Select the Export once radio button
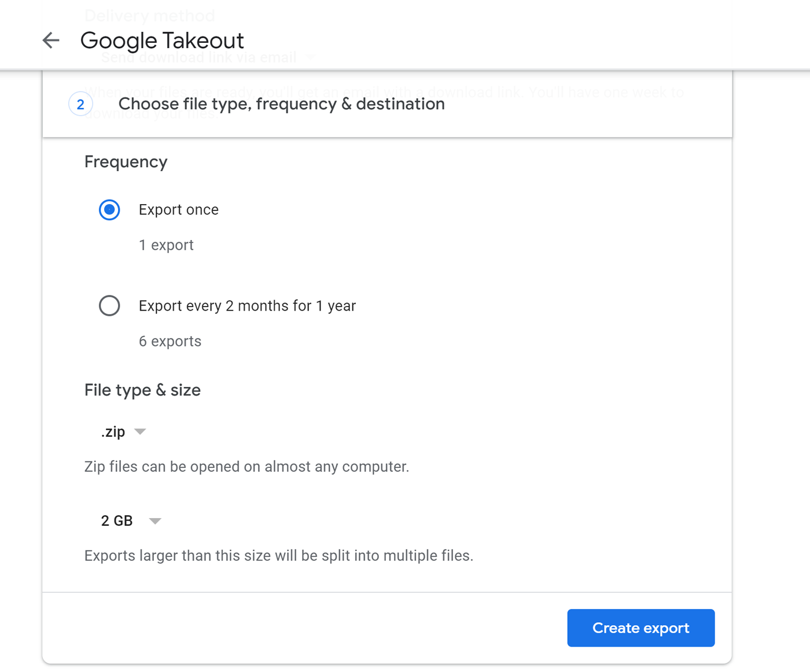Image resolution: width=810 pixels, height=672 pixels. click(x=109, y=210)
